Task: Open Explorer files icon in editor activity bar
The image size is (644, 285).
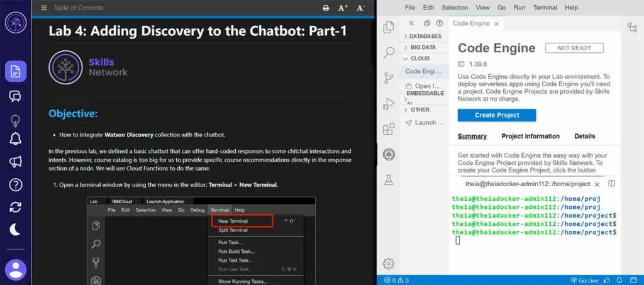Action: tap(388, 28)
